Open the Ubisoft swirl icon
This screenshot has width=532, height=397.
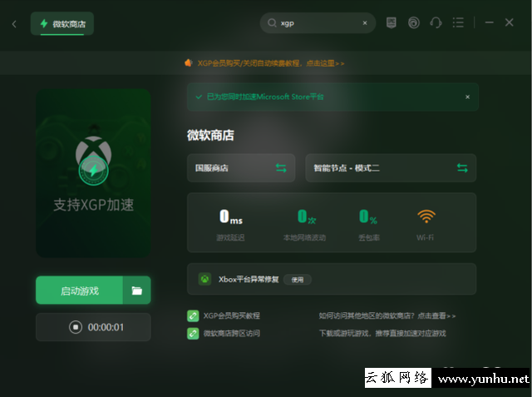[414, 22]
